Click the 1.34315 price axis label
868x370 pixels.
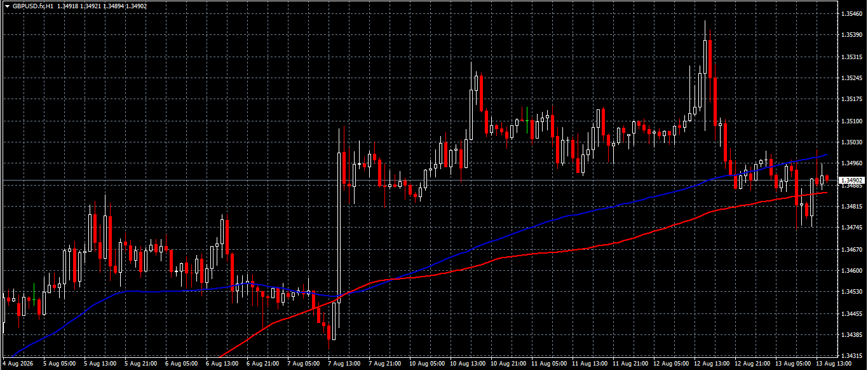(x=851, y=356)
